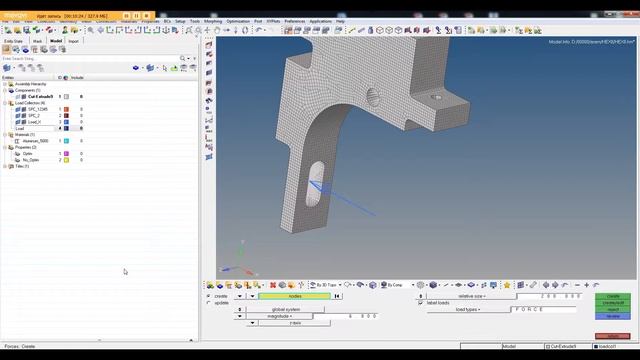640x360 pixels.
Task: Open the By 3D Topo dropdown
Action: (x=340, y=285)
